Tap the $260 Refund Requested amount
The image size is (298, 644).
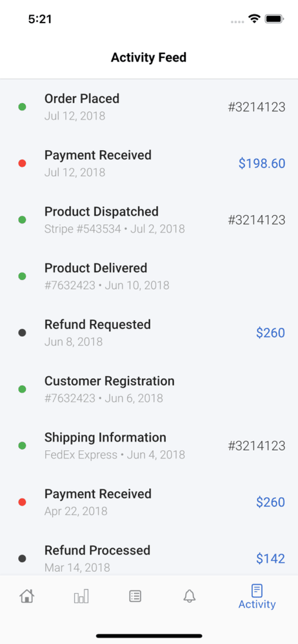(x=270, y=333)
